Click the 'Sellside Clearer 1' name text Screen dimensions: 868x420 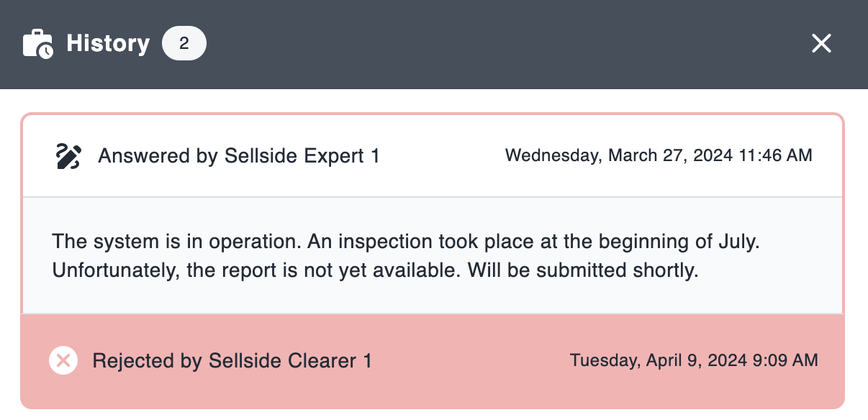click(x=290, y=360)
